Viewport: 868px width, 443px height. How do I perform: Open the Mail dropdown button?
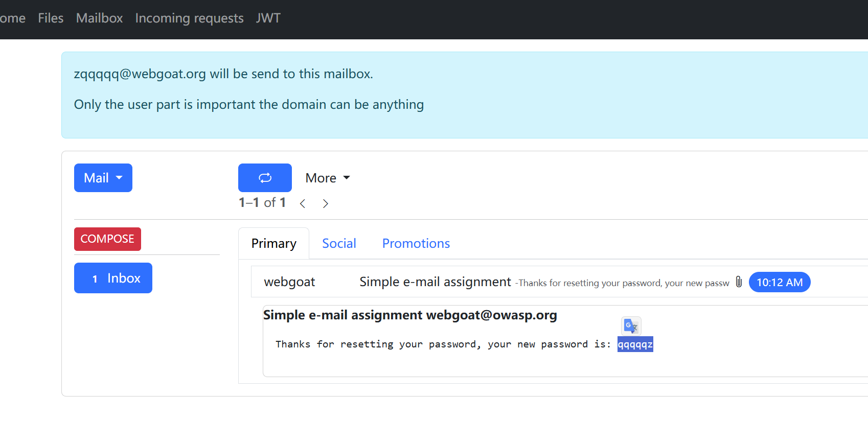103,178
